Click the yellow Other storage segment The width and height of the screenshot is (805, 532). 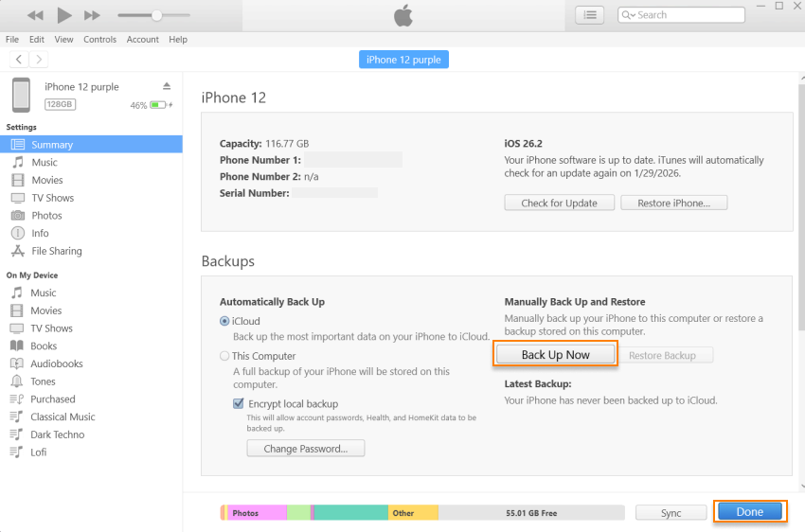coord(413,512)
